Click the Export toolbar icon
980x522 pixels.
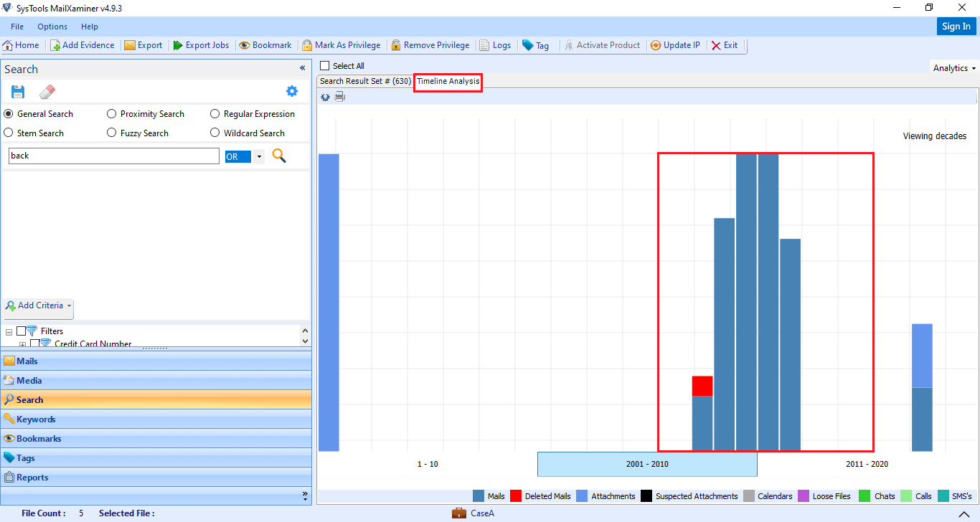point(130,45)
